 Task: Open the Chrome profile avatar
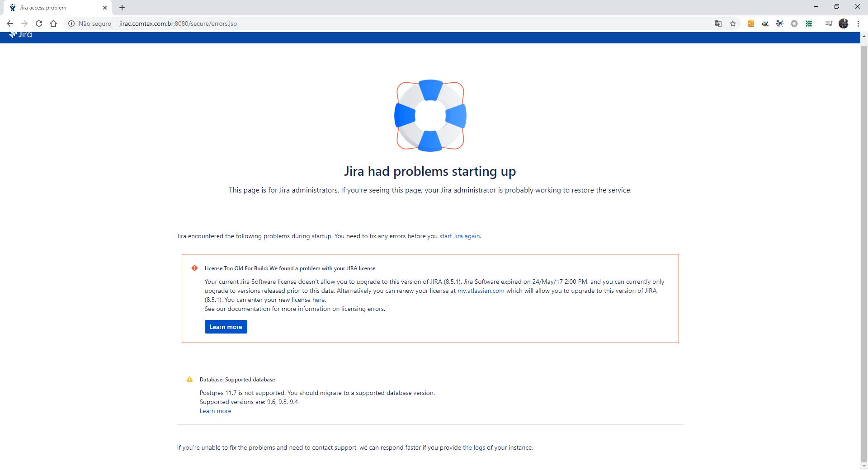(844, 23)
